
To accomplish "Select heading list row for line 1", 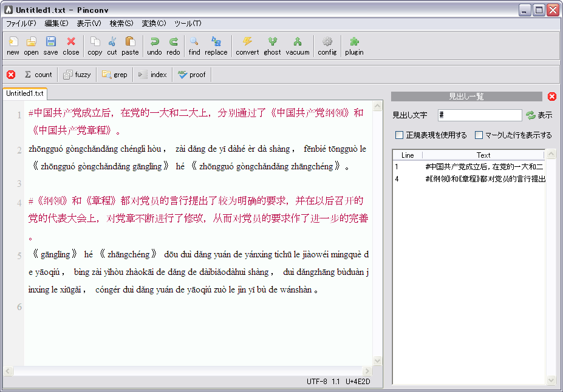I will click(469, 167).
